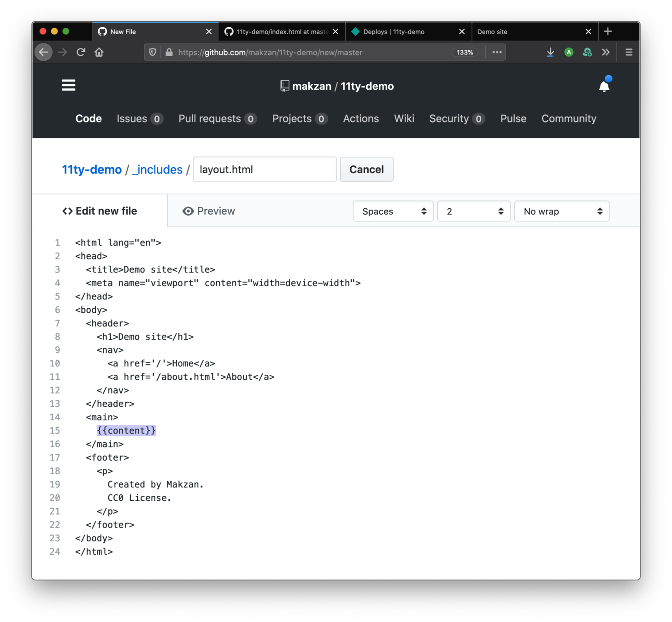Click the green extension icon beside A
Viewport: 672px width, 622px height.
tap(587, 52)
